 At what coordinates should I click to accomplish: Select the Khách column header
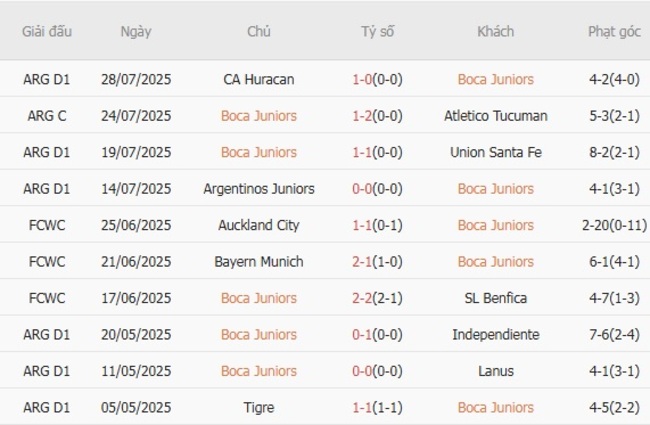pyautogui.click(x=495, y=31)
